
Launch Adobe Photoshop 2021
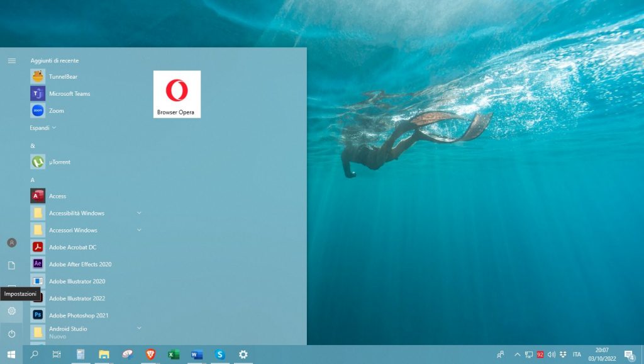pos(79,315)
